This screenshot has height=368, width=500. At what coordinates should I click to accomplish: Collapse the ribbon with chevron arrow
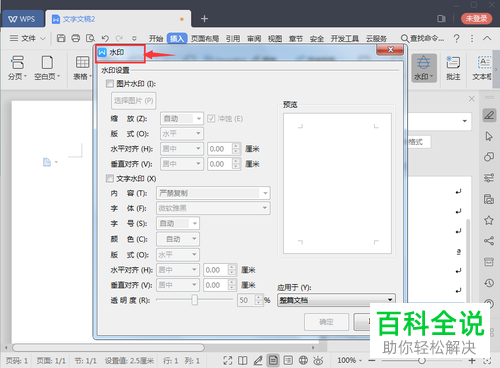(x=487, y=38)
